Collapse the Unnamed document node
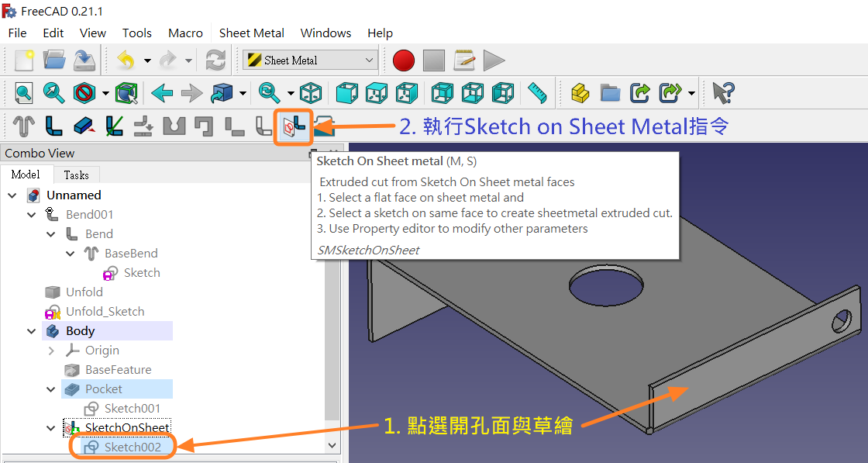 [x=12, y=195]
